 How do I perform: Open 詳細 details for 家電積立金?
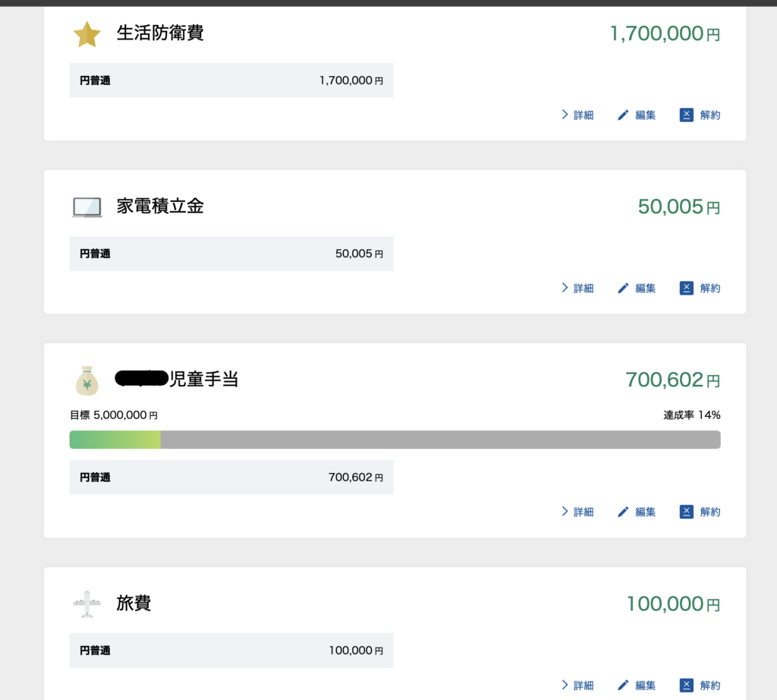tap(577, 289)
